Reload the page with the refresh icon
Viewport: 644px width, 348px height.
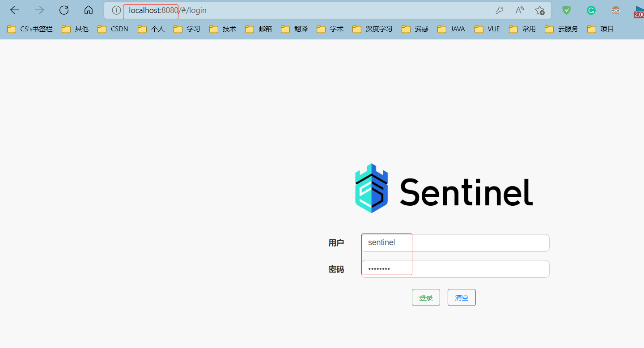64,10
